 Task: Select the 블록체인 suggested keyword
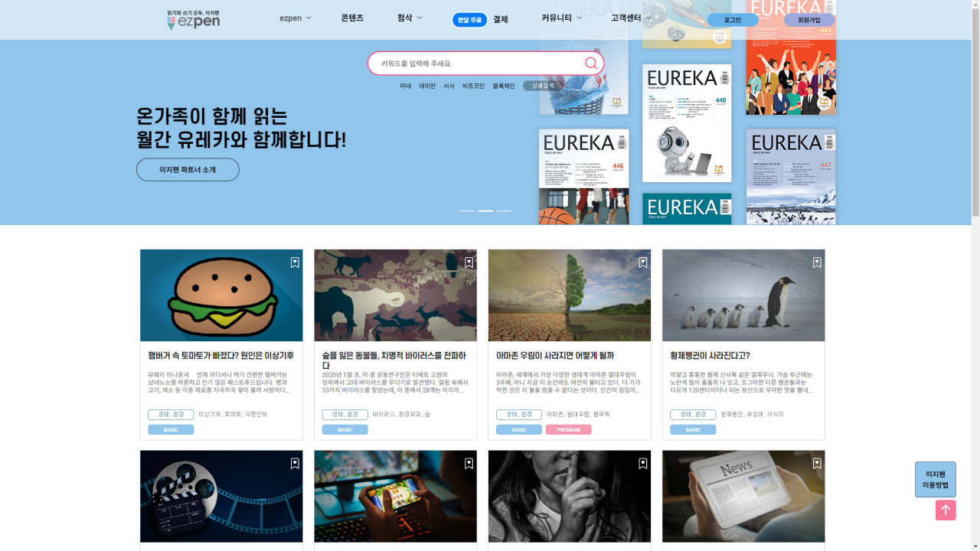pos(504,86)
